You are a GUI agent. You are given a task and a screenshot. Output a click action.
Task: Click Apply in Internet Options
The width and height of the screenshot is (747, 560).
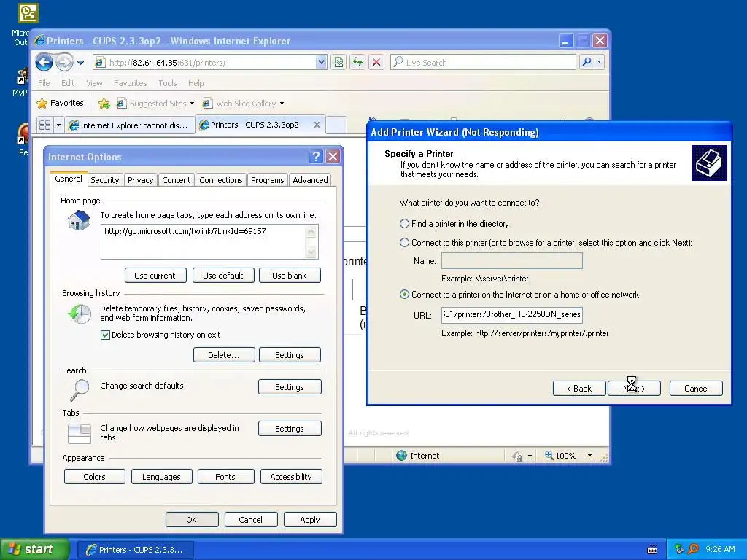[x=310, y=519]
